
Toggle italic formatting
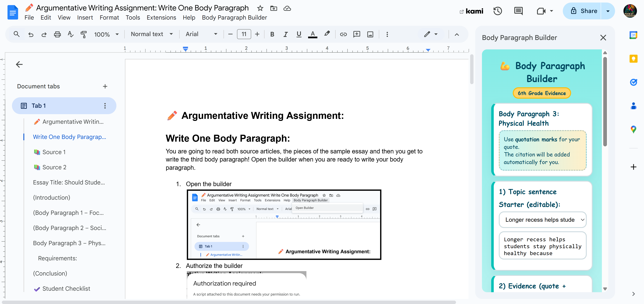(x=285, y=34)
